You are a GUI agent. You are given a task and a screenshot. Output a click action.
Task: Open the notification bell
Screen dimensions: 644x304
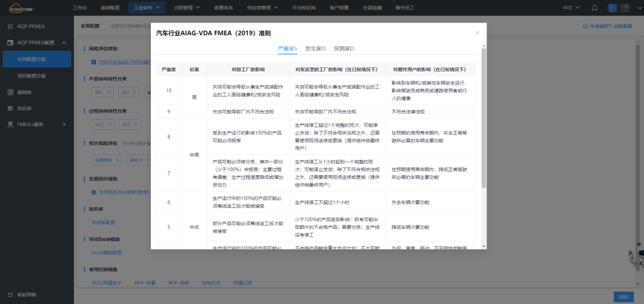595,8
